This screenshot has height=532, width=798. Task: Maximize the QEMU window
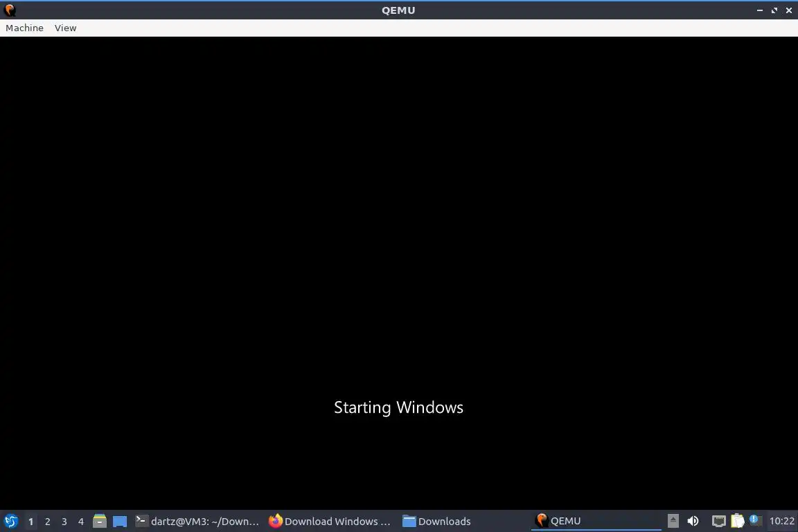click(x=774, y=10)
